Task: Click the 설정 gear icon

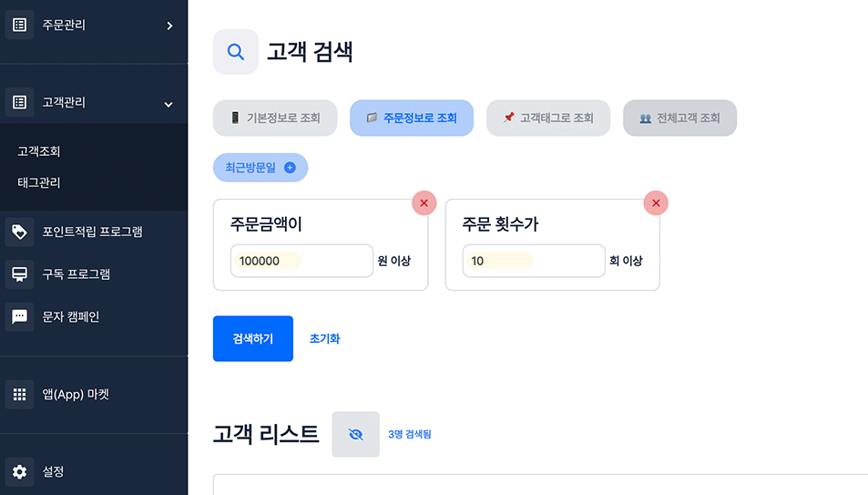Action: point(19,472)
